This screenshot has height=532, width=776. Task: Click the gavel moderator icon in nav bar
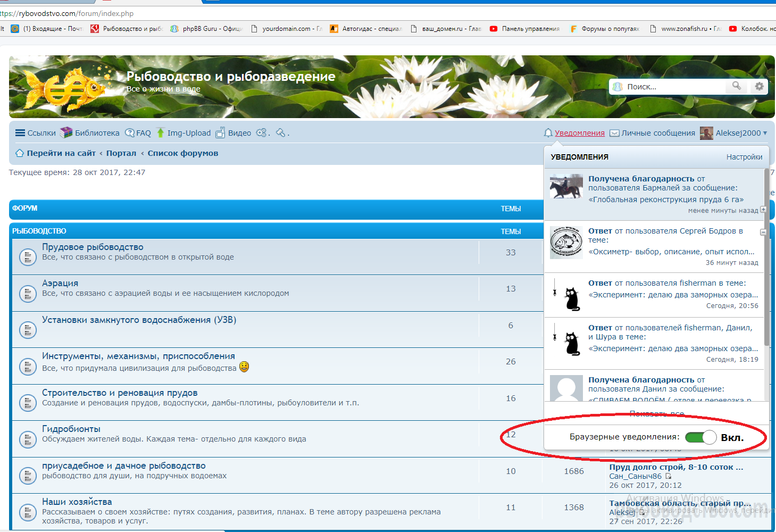(x=281, y=132)
